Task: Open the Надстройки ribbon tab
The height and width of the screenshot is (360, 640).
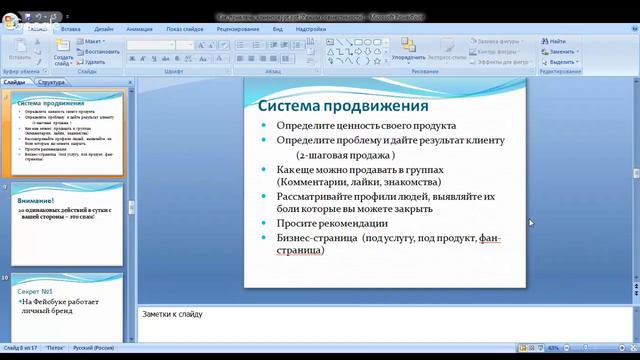Action: (311, 29)
